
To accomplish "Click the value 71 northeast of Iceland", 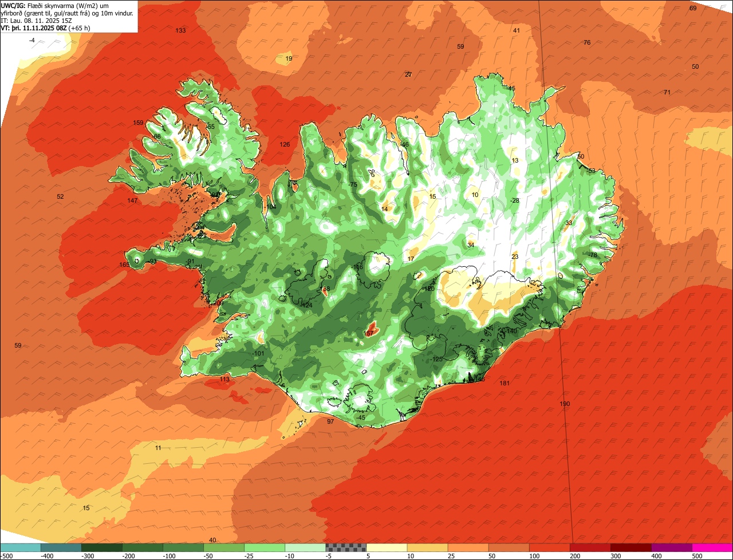I will (x=667, y=92).
